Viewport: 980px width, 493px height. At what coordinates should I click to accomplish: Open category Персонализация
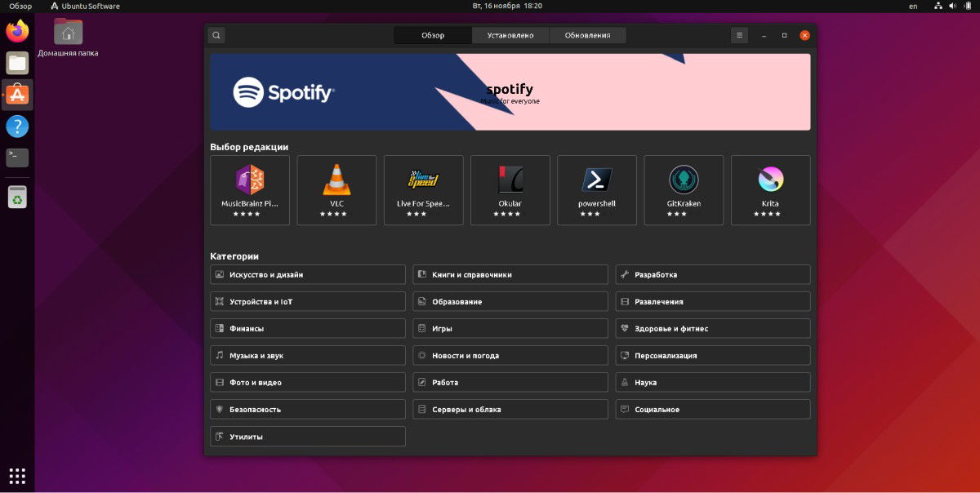click(713, 355)
